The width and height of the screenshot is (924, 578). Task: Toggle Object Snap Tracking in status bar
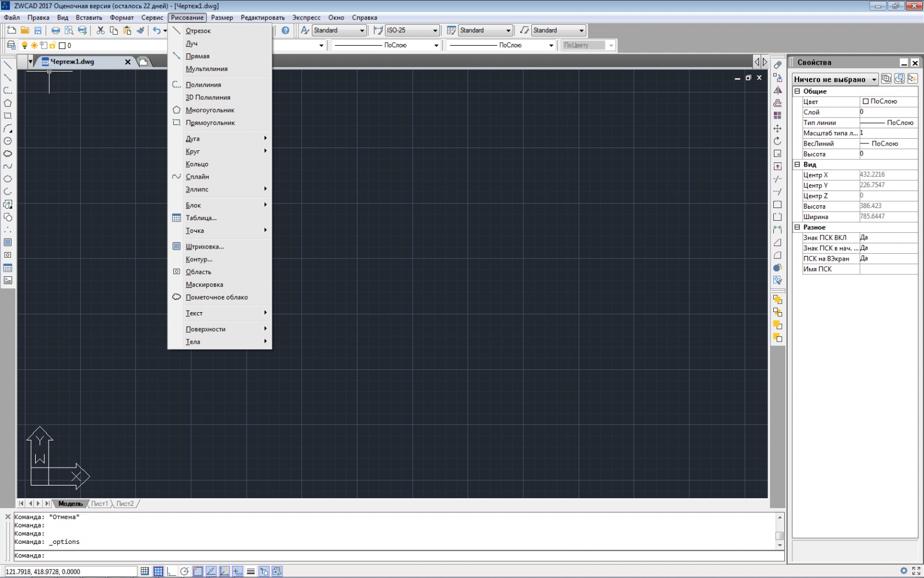click(211, 571)
